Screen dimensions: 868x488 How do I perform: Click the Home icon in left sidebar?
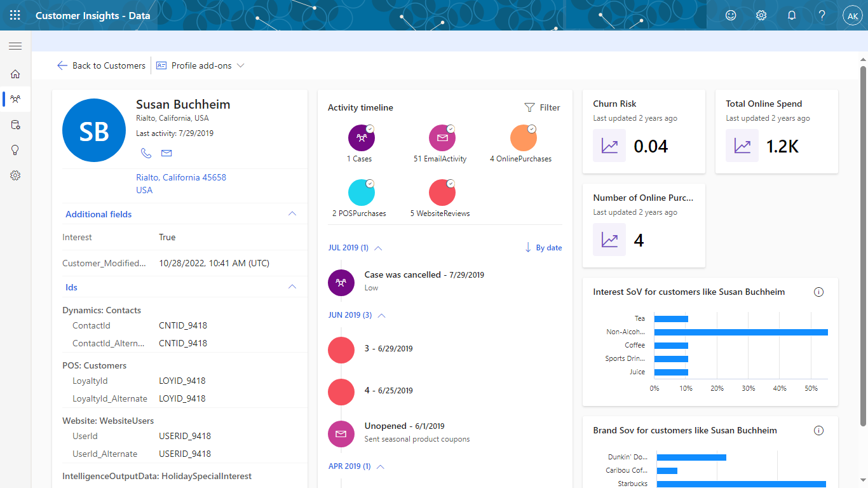click(x=15, y=74)
